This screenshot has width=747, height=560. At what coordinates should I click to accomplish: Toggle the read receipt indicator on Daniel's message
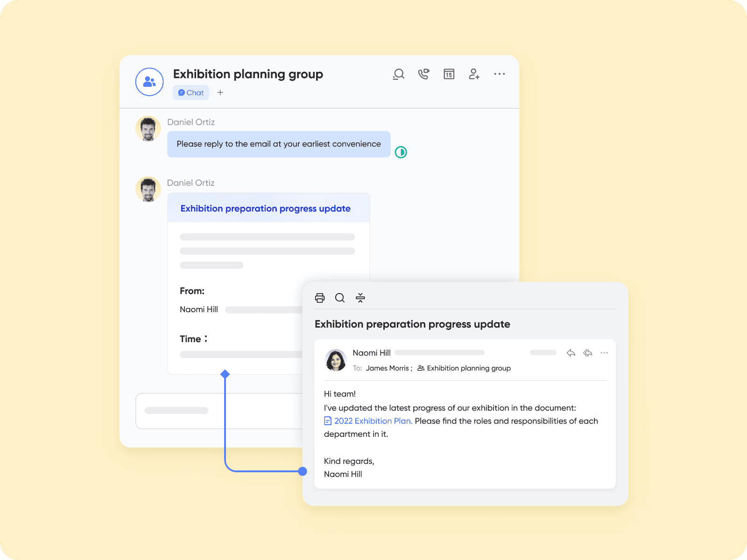coord(401,152)
